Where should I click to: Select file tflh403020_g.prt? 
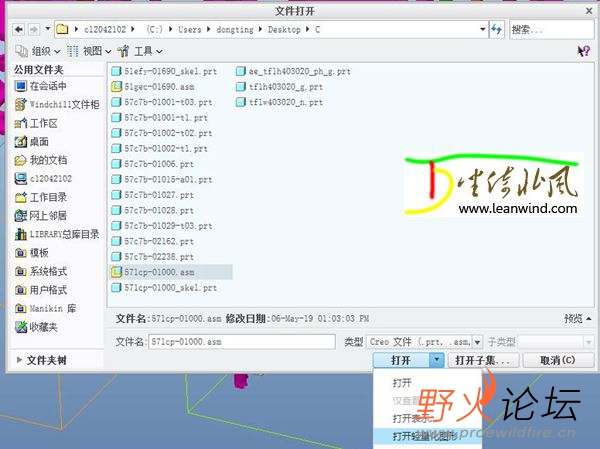click(279, 87)
